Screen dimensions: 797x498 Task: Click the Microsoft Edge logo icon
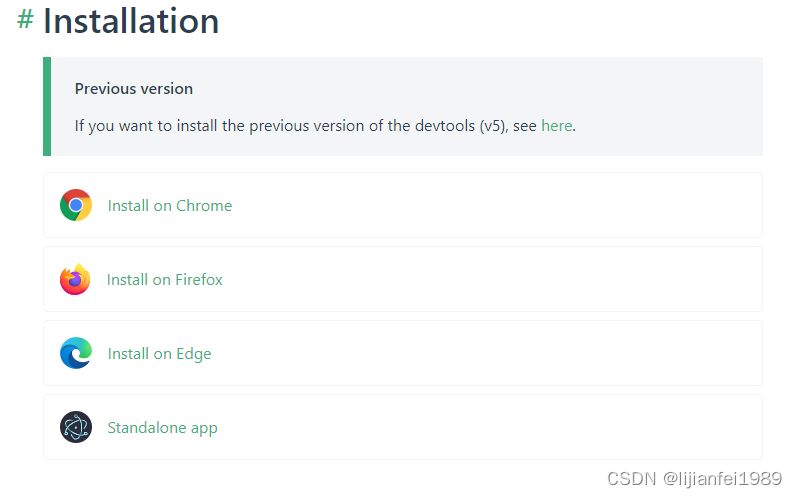(76, 353)
